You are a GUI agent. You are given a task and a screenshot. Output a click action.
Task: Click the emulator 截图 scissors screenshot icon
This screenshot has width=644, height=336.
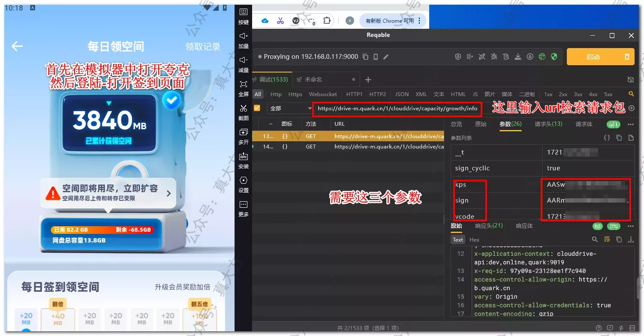pyautogui.click(x=243, y=108)
